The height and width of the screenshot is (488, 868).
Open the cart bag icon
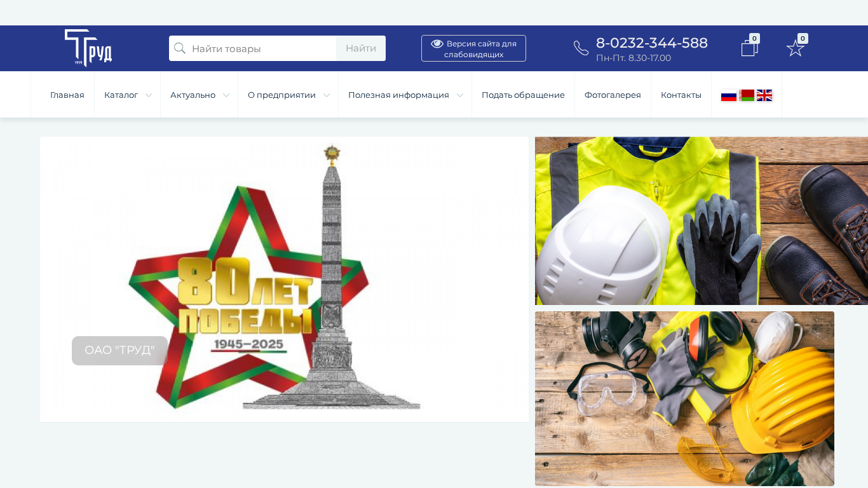tap(750, 48)
